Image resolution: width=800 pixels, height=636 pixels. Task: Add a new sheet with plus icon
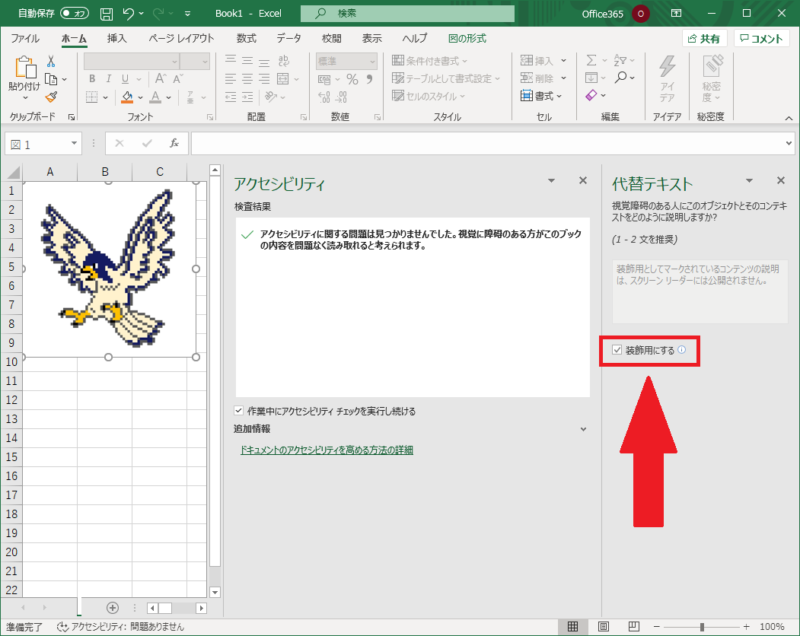point(113,607)
